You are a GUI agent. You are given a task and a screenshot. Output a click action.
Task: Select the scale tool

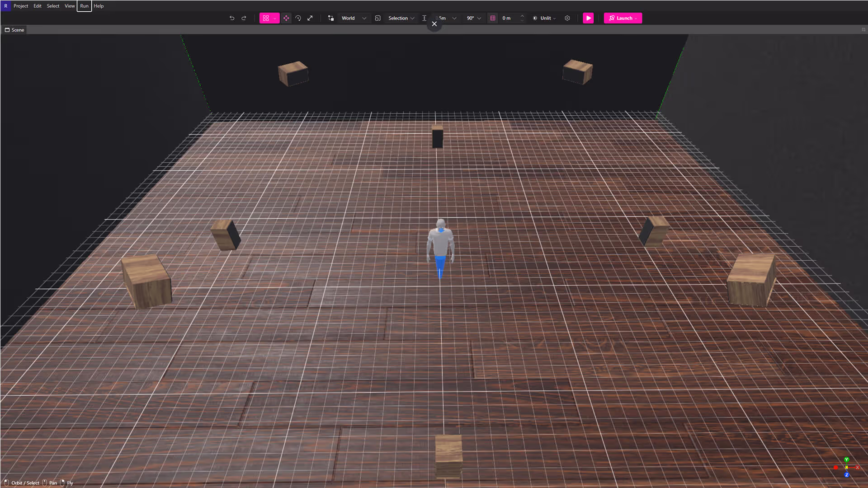click(310, 18)
